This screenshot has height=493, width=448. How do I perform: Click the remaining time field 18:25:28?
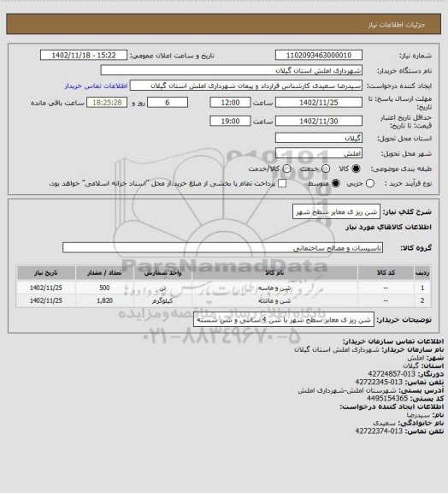coord(107,103)
